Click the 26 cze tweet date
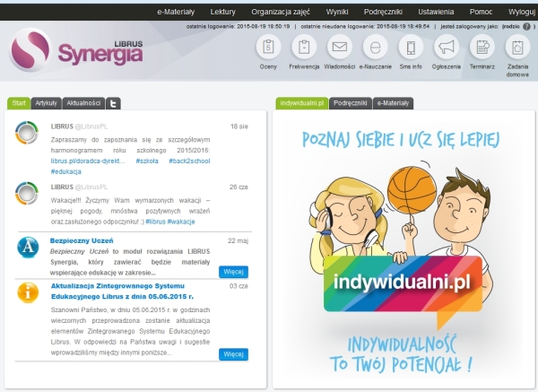Viewport: 538px width, 392px height. (239, 187)
